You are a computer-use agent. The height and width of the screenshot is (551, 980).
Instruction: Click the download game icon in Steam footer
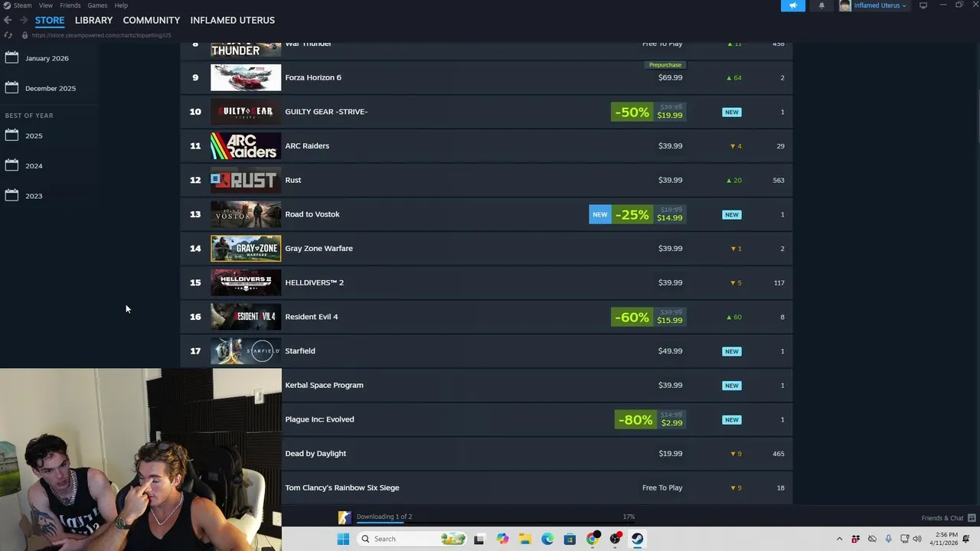345,518
